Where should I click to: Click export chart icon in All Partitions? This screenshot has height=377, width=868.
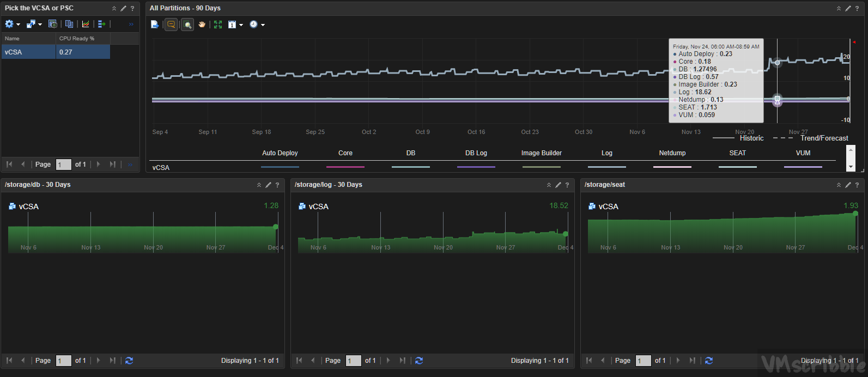pos(155,25)
